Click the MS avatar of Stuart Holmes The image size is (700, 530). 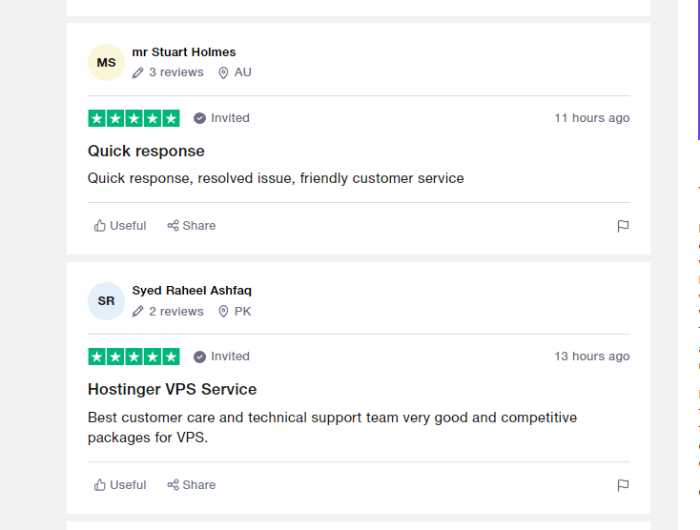(106, 63)
